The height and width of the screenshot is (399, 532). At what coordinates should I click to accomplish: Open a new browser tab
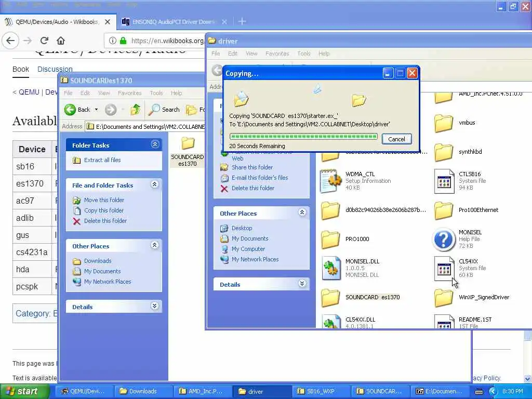point(242,22)
